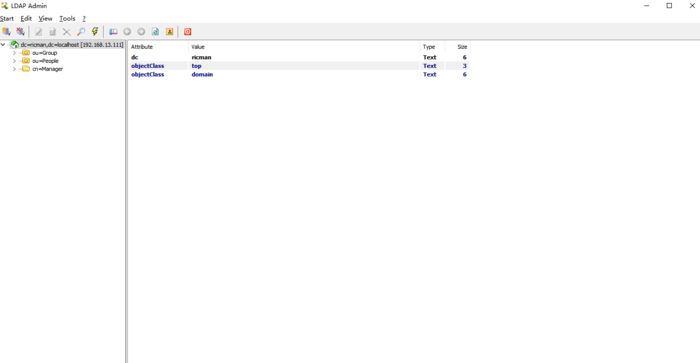Image resolution: width=700 pixels, height=363 pixels.
Task: Click size 6 in the dc row
Action: (464, 57)
